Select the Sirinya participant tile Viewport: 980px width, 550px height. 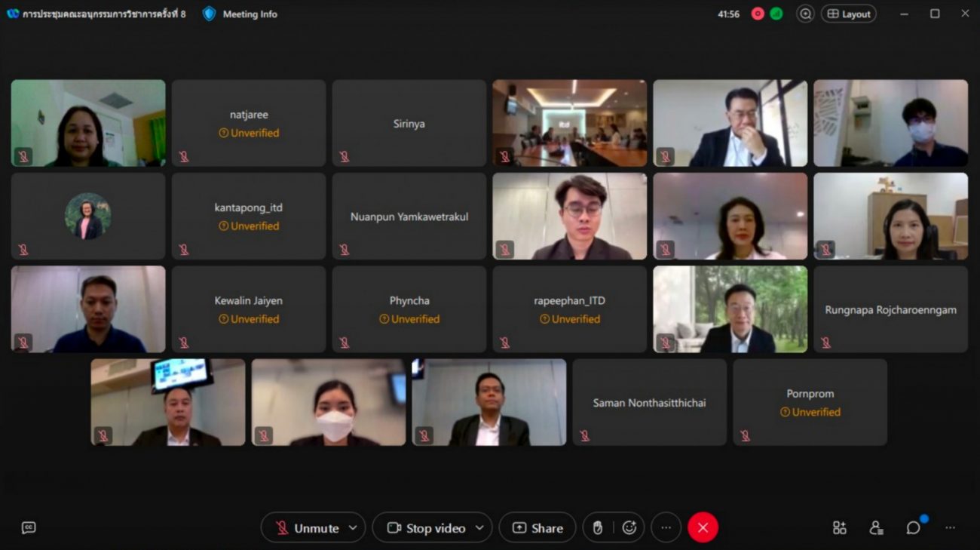pos(409,123)
